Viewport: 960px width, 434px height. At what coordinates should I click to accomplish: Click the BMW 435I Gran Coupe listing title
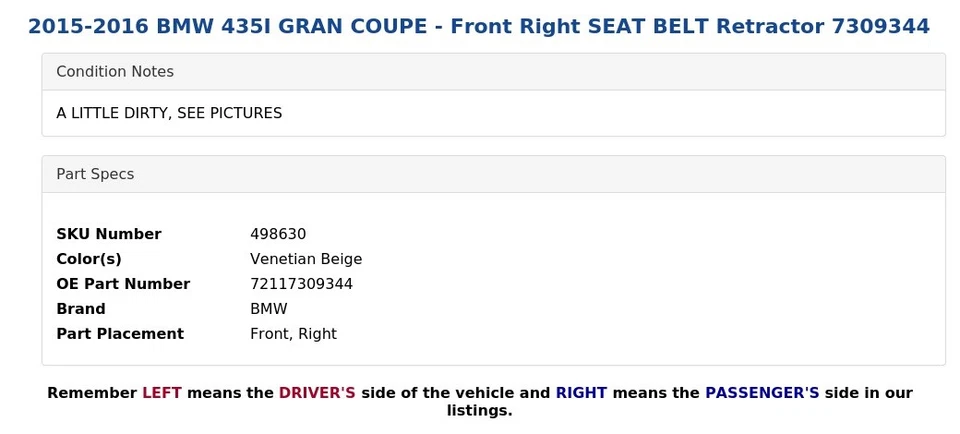[479, 27]
